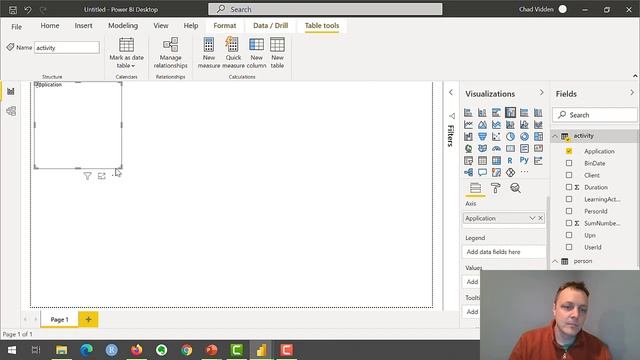Collapse the Visualizations pane
640x360 pixels.
542,93
